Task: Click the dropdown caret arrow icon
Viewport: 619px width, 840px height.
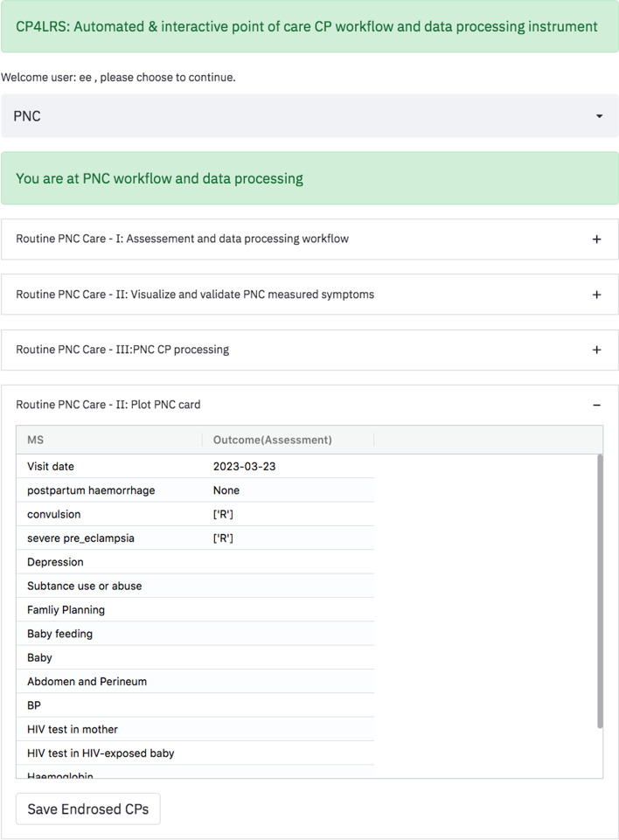Action: click(x=599, y=116)
